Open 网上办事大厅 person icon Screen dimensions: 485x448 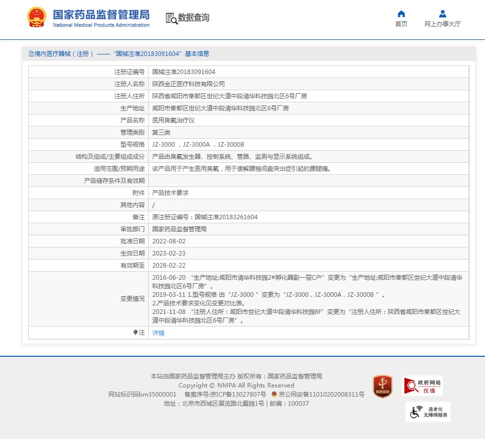pos(443,14)
